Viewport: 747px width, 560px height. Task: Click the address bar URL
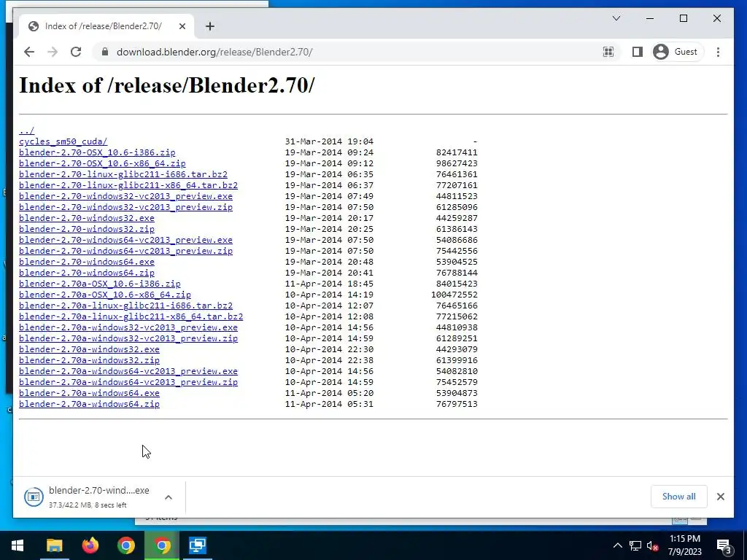pyautogui.click(x=214, y=52)
